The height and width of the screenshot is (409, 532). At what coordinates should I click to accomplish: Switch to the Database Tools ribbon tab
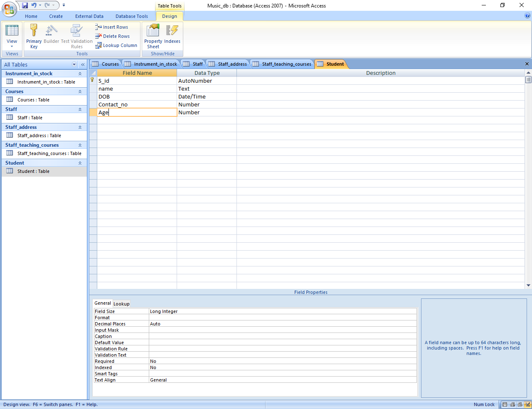click(x=131, y=16)
